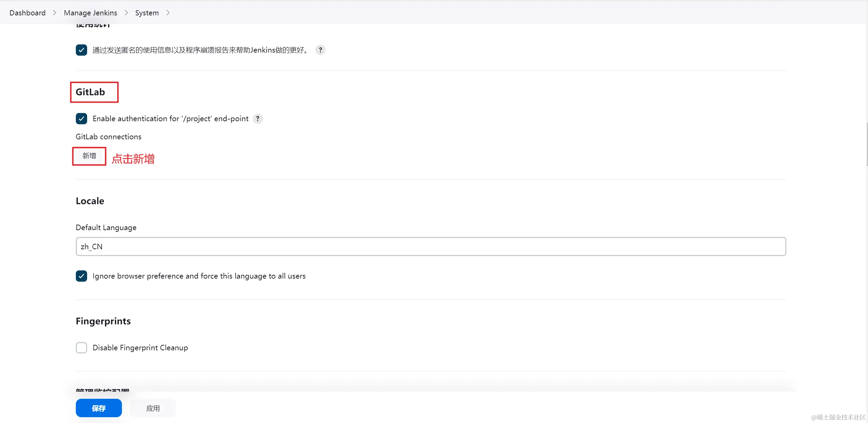Open Dashboard breadcrumb link
Screen dimensions: 868x423
click(x=27, y=13)
